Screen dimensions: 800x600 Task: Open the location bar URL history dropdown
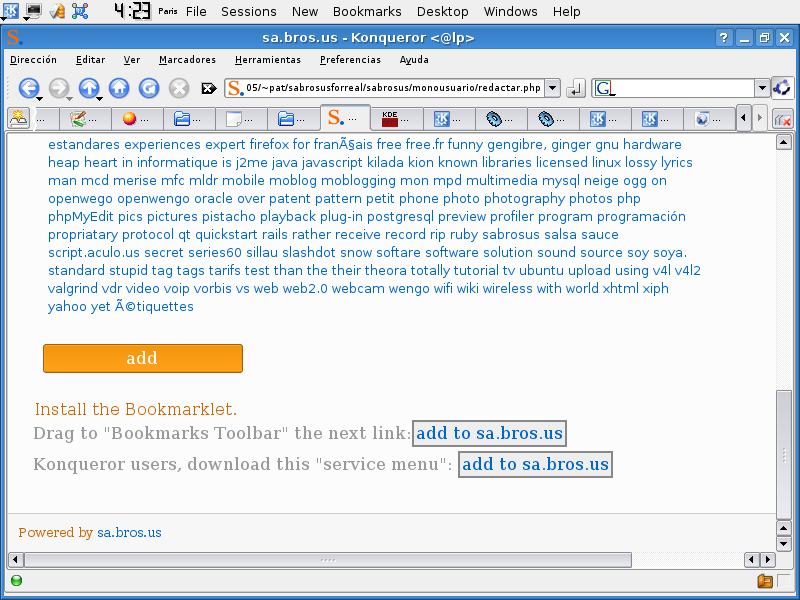pos(552,88)
